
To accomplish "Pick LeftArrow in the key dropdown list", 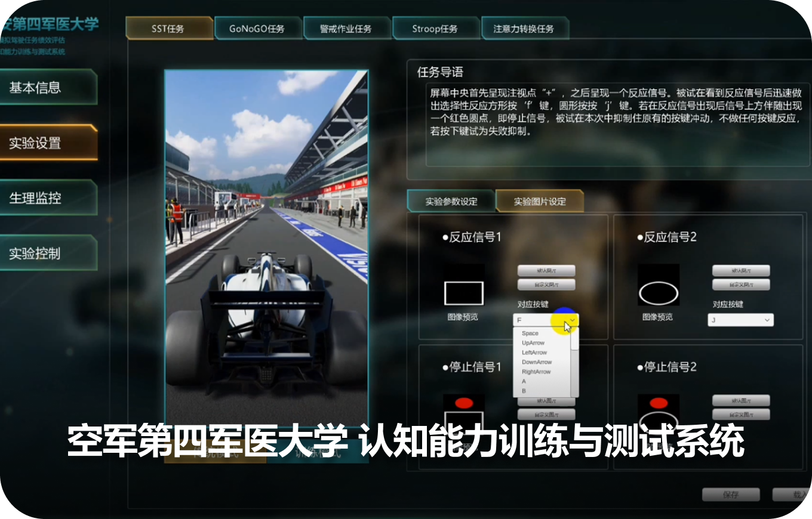I will click(x=534, y=353).
